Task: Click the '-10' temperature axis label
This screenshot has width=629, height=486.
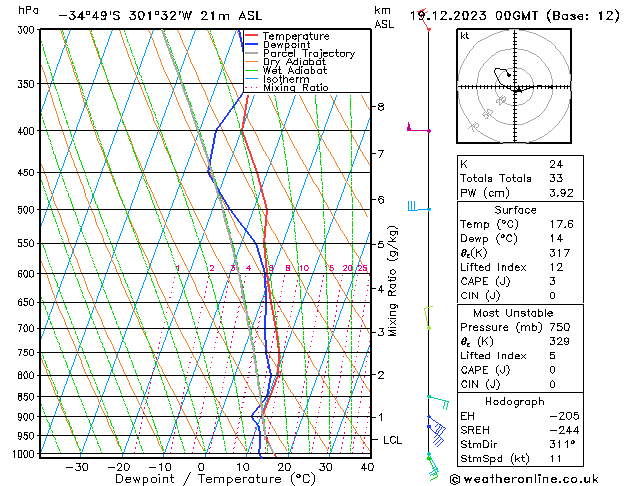Action: click(x=160, y=468)
